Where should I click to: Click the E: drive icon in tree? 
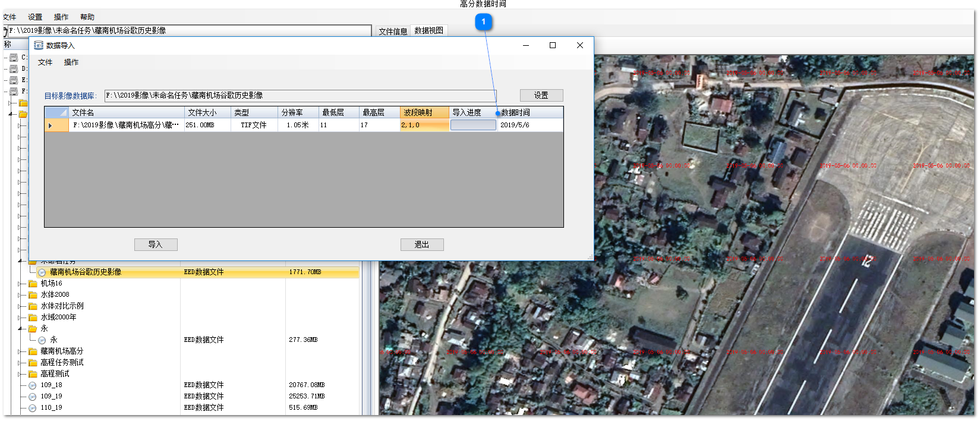pos(14,80)
